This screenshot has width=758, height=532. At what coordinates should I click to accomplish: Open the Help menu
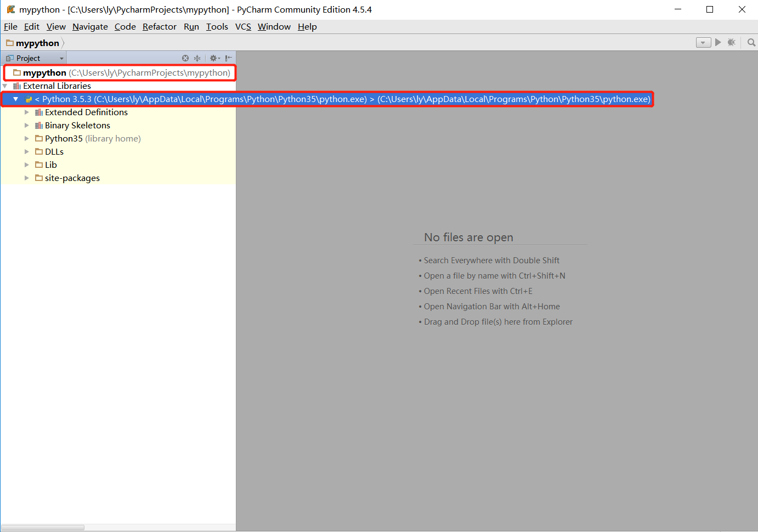(307, 26)
